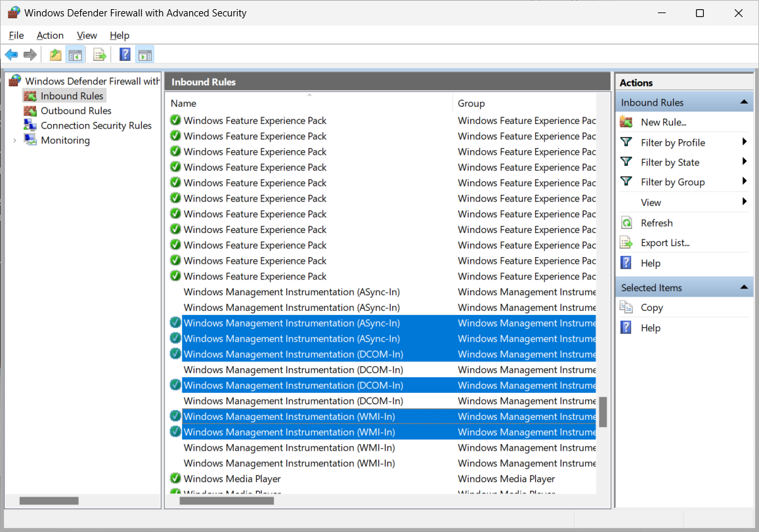Click green check icon of Windows Media Player rule
This screenshot has width=759, height=532.
click(x=175, y=478)
